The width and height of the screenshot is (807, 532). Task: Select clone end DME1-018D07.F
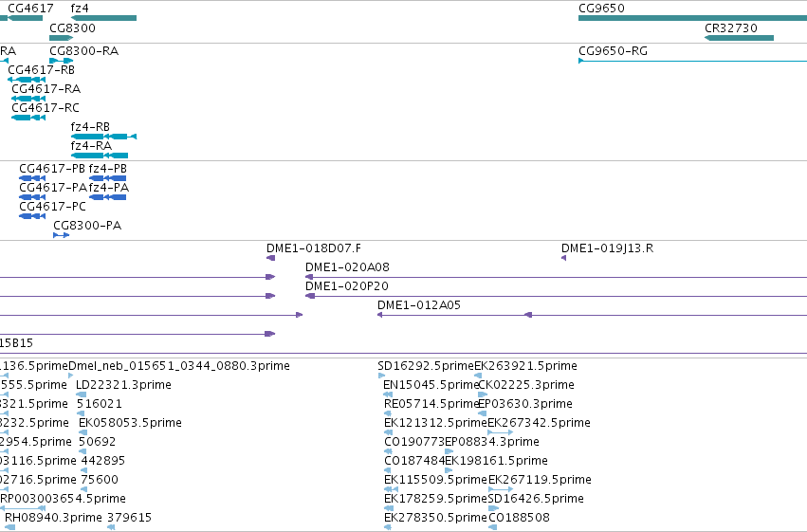click(270, 258)
